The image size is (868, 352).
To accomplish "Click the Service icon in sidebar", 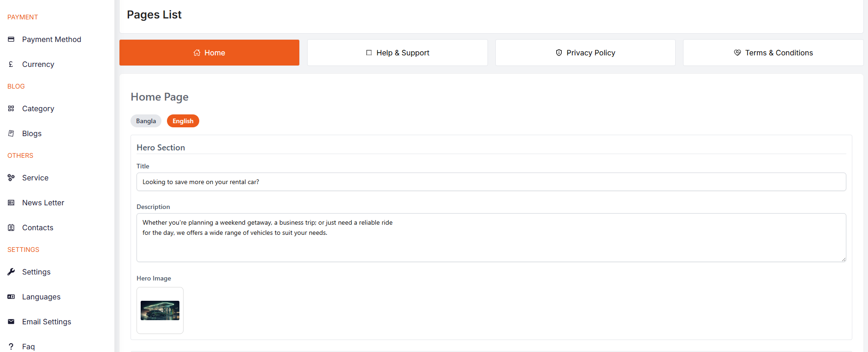I will pos(11,178).
